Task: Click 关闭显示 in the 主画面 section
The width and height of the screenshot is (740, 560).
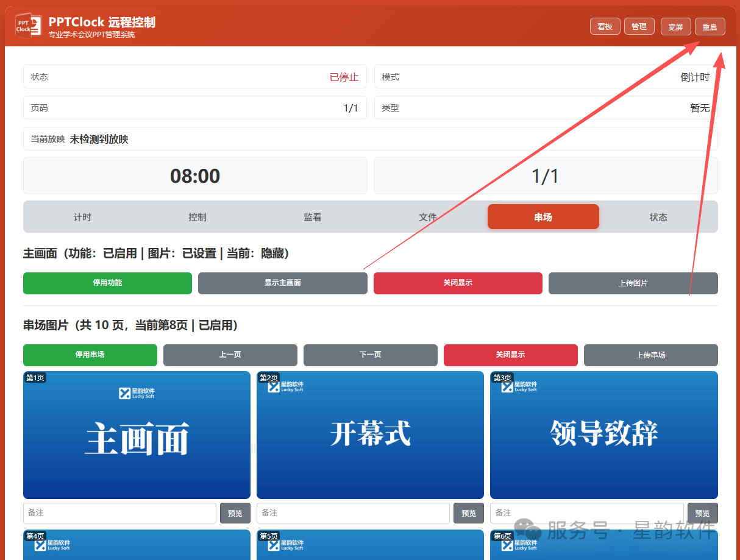Action: coord(458,283)
